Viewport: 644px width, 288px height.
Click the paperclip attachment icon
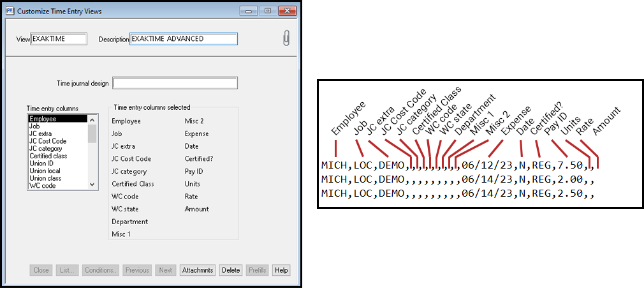(x=286, y=38)
